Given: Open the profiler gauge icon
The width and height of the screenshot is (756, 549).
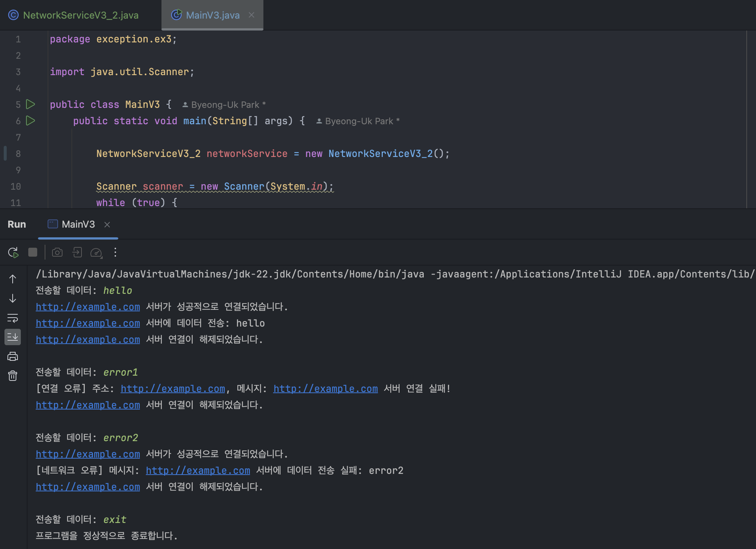Looking at the screenshot, I should [96, 253].
